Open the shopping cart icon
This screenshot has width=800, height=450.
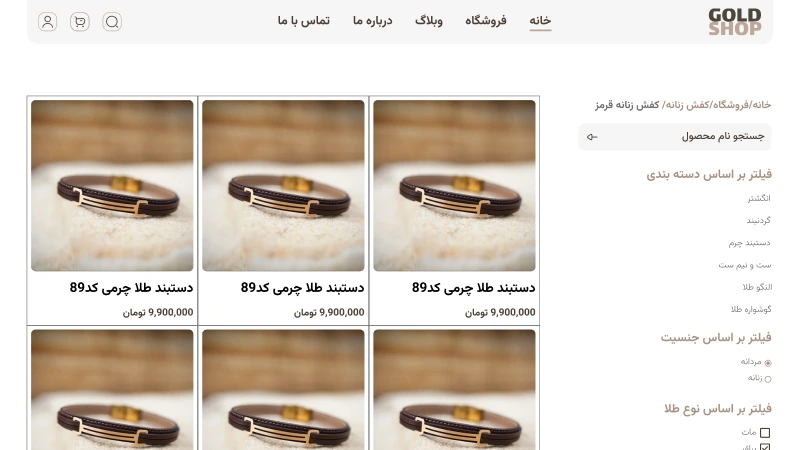(x=80, y=22)
